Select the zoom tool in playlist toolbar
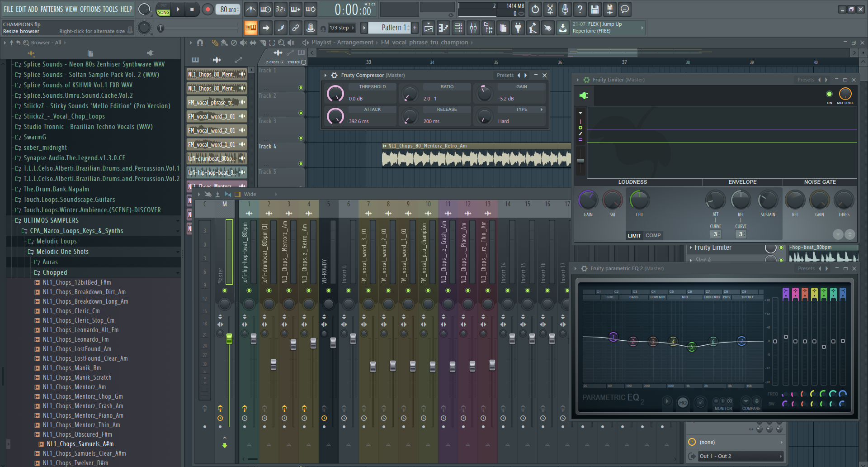The width and height of the screenshot is (868, 467). (x=281, y=43)
